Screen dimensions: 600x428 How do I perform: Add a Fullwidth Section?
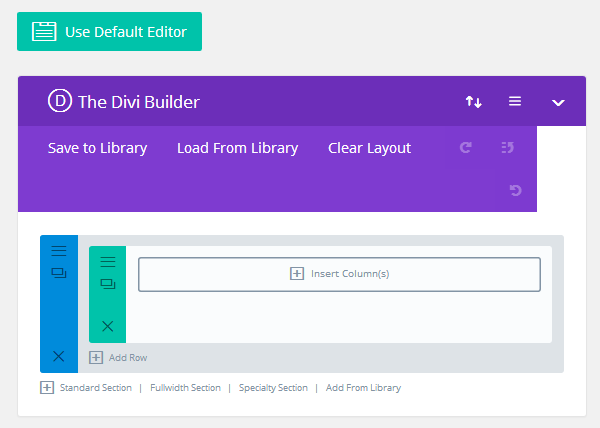pos(185,388)
